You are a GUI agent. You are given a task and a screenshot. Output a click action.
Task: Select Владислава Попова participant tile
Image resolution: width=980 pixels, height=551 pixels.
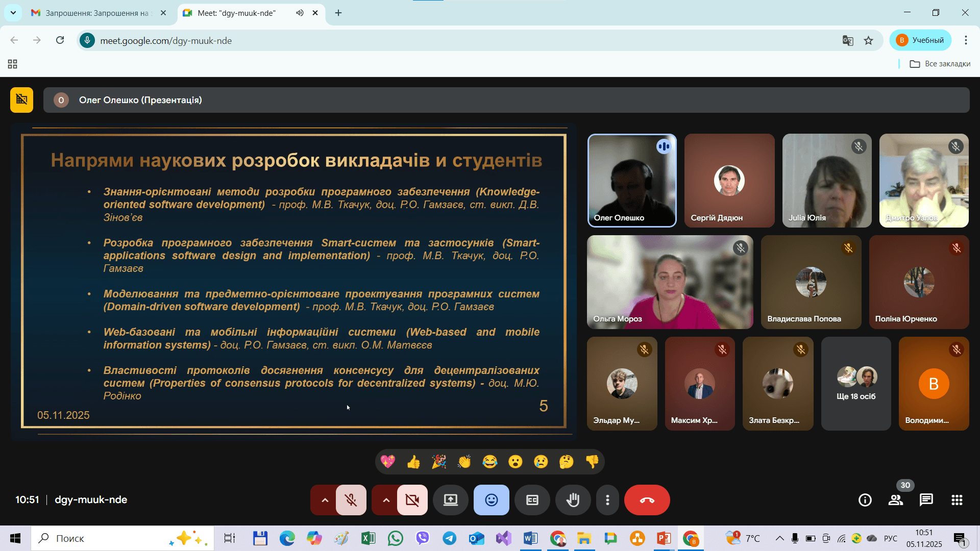[x=811, y=282]
